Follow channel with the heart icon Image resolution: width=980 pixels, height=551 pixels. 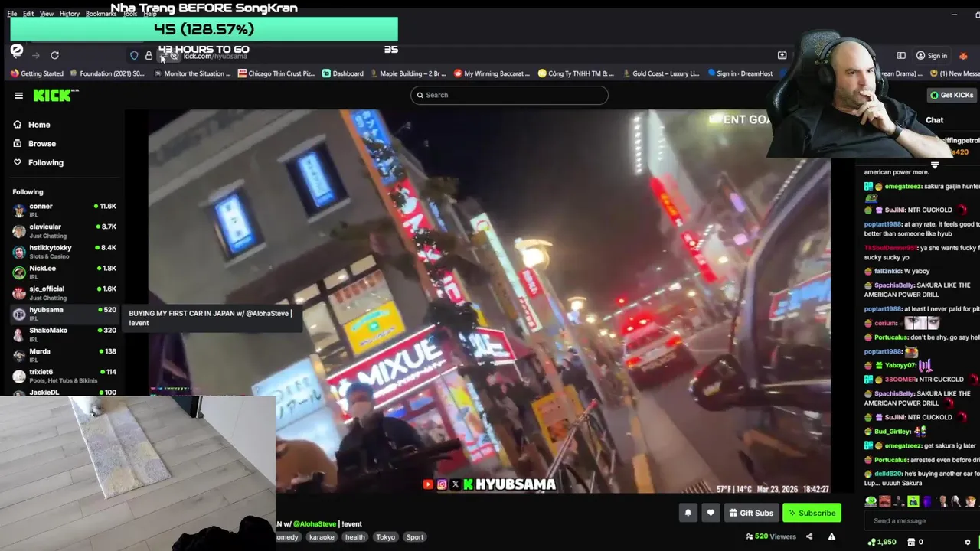[710, 513]
